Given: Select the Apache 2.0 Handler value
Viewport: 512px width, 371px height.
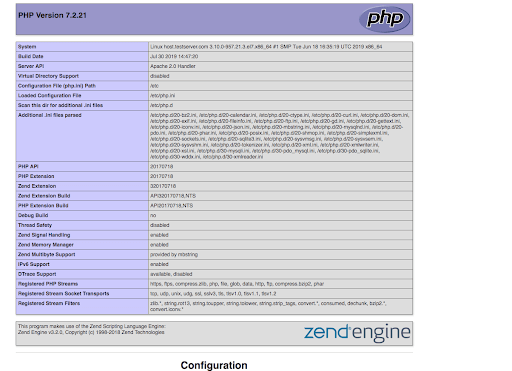Looking at the screenshot, I should click(x=173, y=66).
